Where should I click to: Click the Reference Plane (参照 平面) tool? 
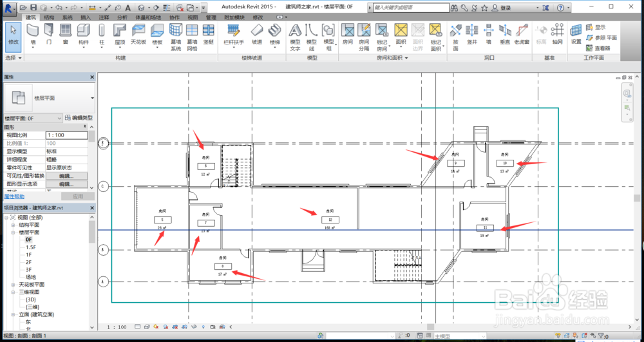pos(601,37)
